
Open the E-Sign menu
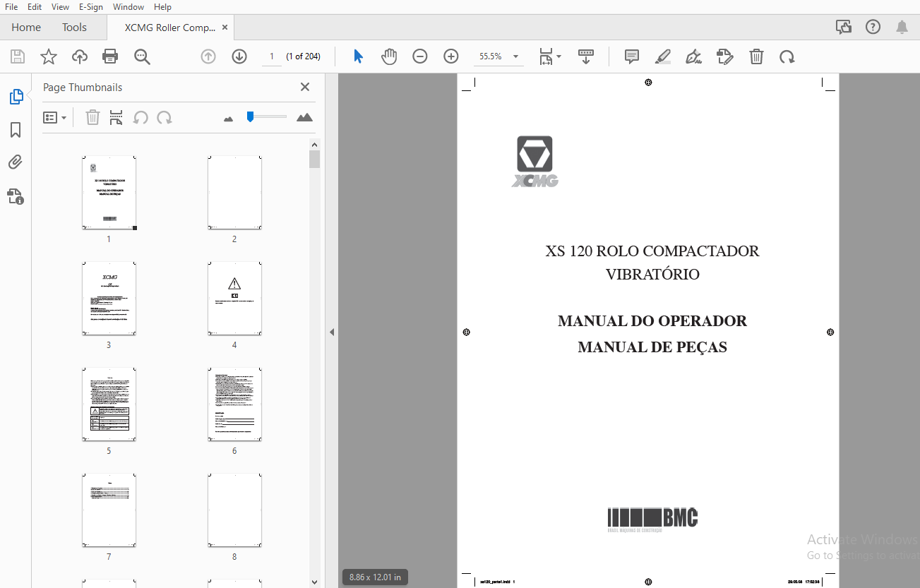click(91, 6)
